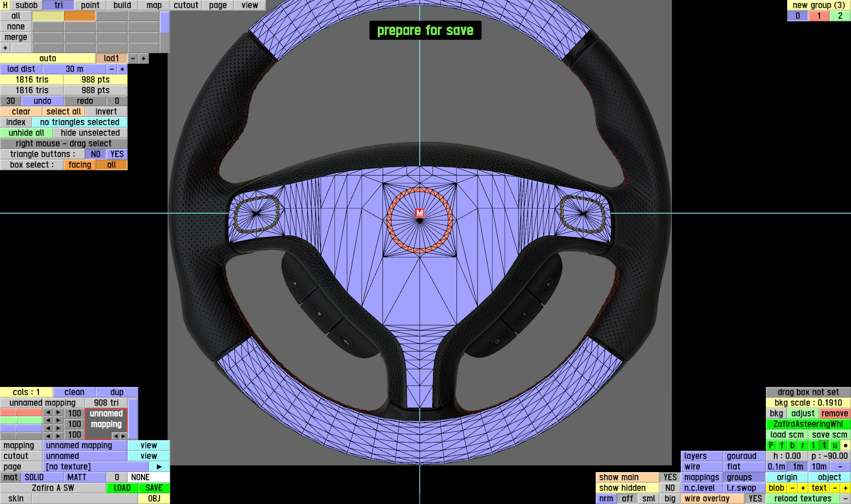Select the orange subobject cell
The height and width of the screenshot is (504, 851).
(79, 16)
